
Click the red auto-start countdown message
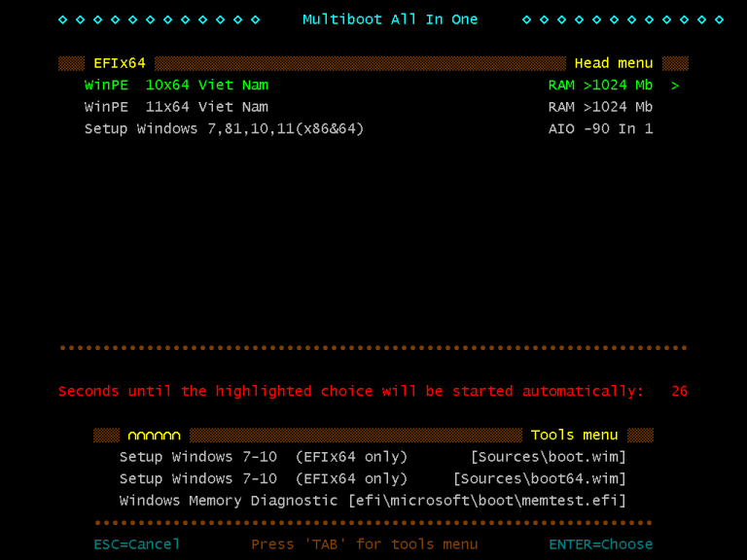(x=350, y=391)
